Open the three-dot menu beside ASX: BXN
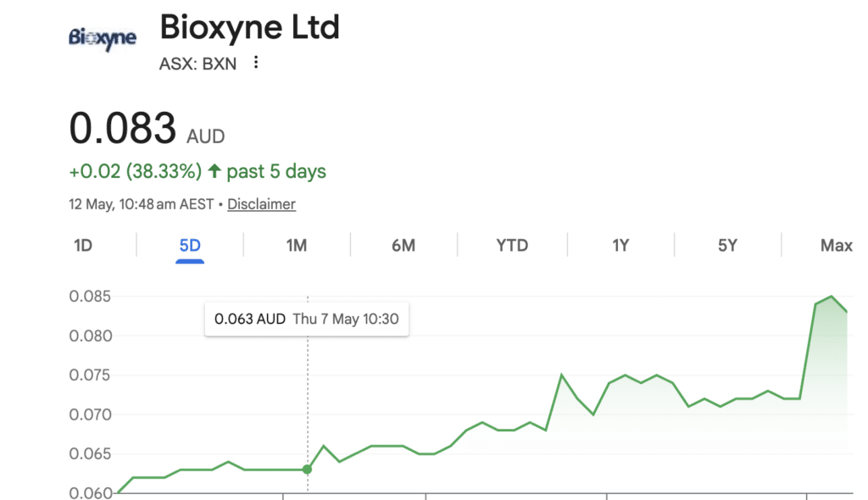Screen dimensions: 868x500 click(x=256, y=63)
